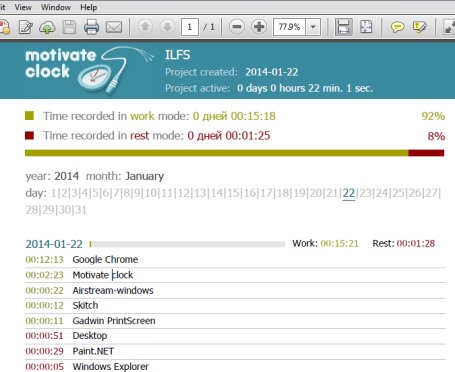Open the zoom percentage dropdown arrow
The image size is (455, 372).
313,27
